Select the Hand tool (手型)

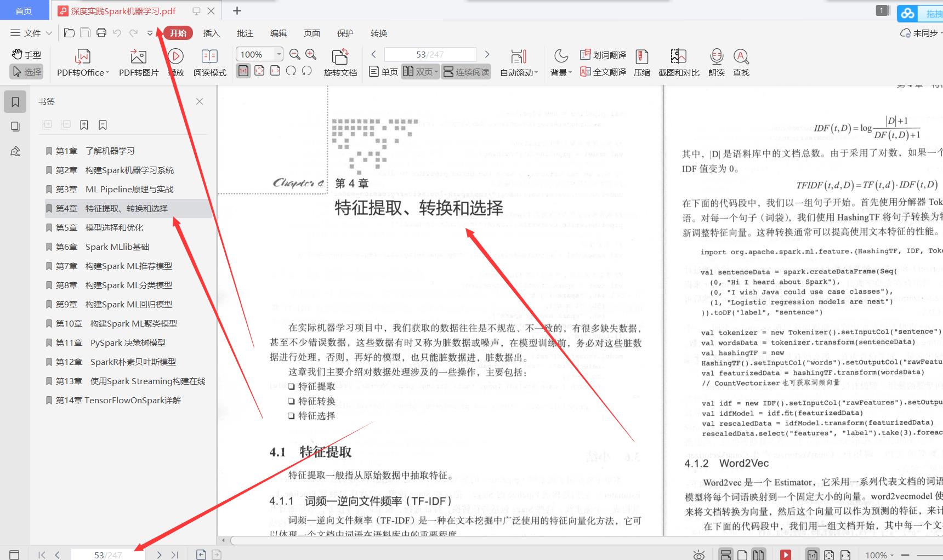pyautogui.click(x=26, y=54)
